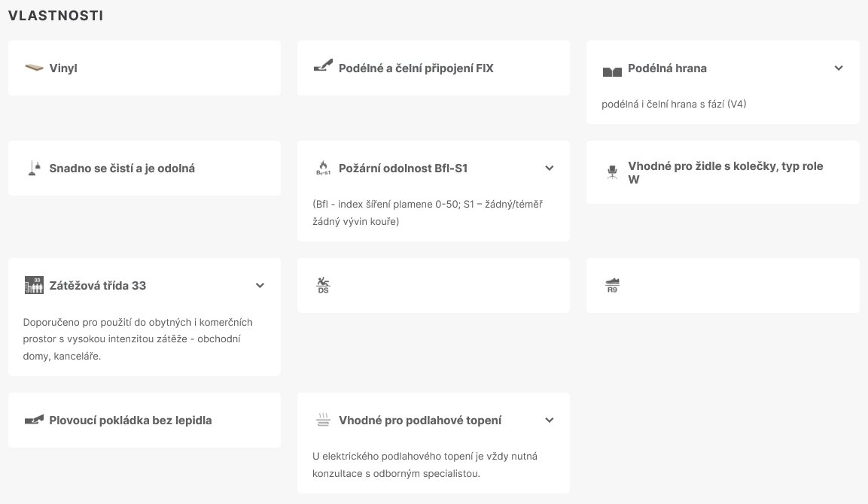The image size is (868, 504).
Task: Click the Plovoucí pokládka bez lepidla label
Action: [x=130, y=421]
